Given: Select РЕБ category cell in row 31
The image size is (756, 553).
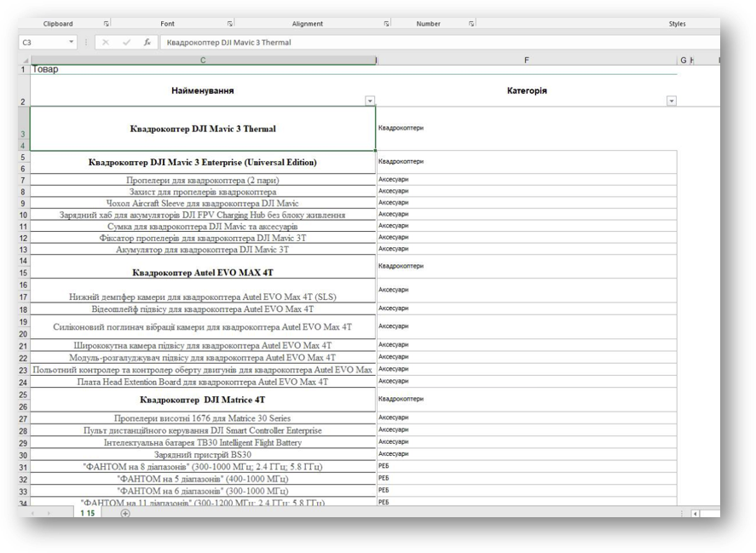Looking at the screenshot, I should click(527, 466).
